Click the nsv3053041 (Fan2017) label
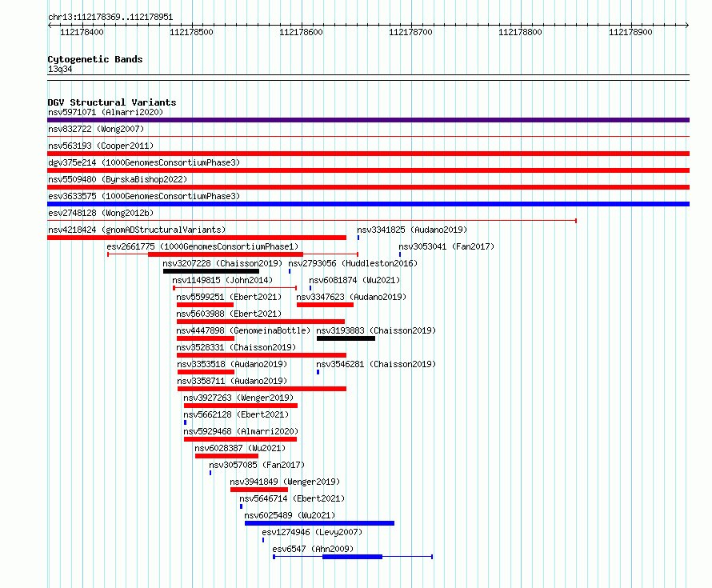The image size is (712, 588). coord(446,246)
